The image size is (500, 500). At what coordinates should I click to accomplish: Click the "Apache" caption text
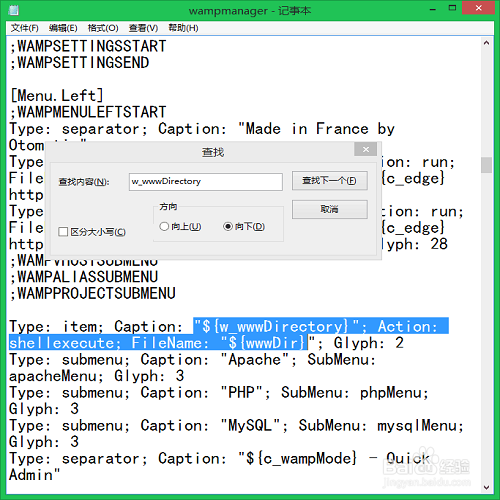[255, 359]
